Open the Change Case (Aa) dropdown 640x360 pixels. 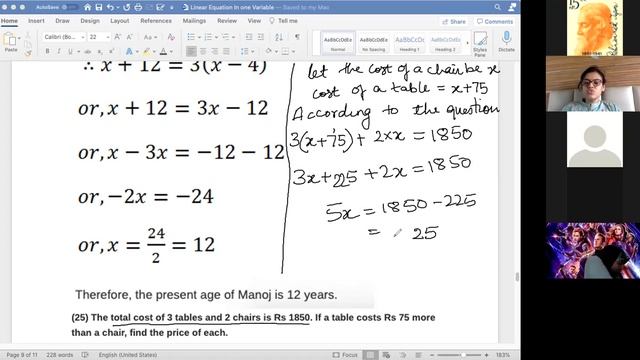[150, 37]
